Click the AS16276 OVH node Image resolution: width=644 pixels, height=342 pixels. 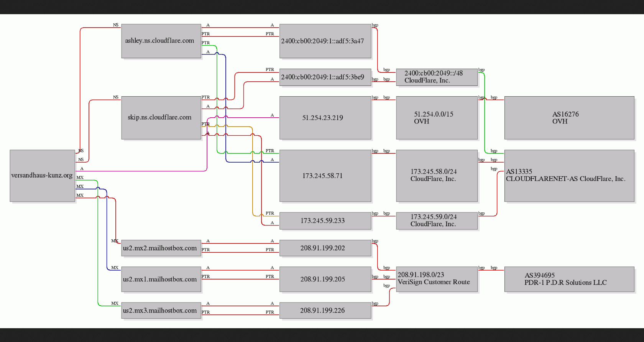pyautogui.click(x=569, y=118)
